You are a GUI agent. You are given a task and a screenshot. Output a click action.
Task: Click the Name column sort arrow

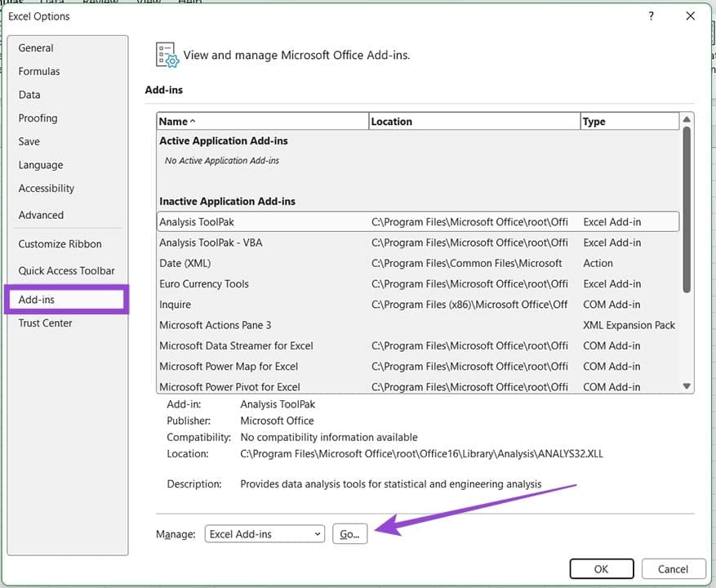pyautogui.click(x=193, y=121)
